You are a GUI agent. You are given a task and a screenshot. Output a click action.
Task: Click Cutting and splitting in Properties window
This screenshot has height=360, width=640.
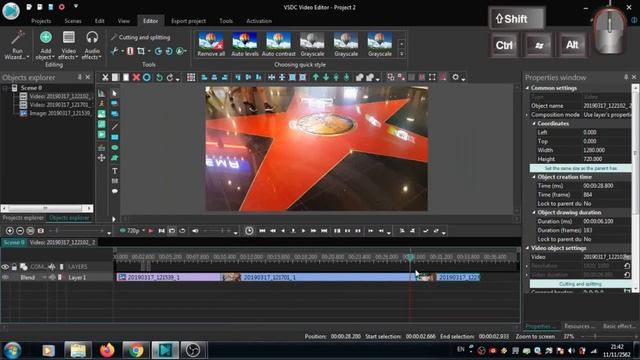click(580, 284)
